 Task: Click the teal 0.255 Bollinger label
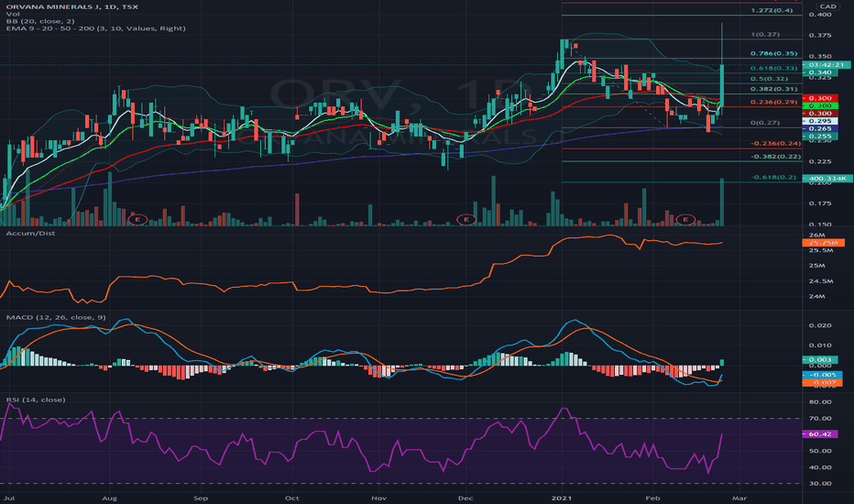coord(820,137)
